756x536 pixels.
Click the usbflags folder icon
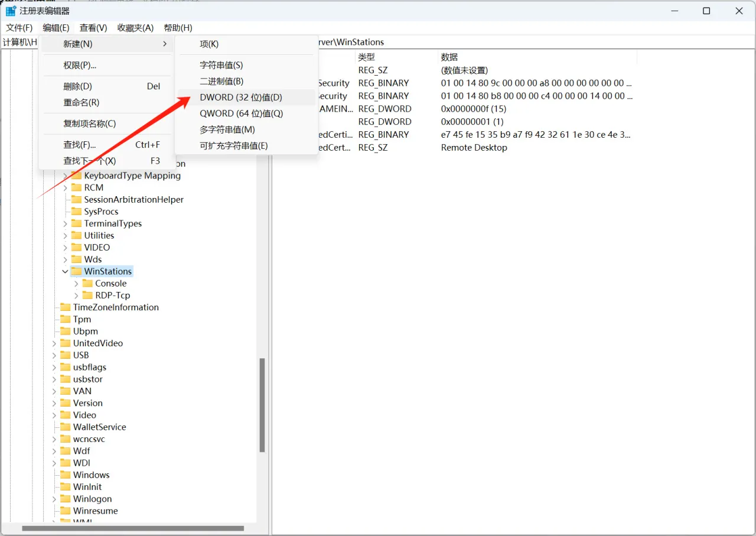(x=65, y=367)
